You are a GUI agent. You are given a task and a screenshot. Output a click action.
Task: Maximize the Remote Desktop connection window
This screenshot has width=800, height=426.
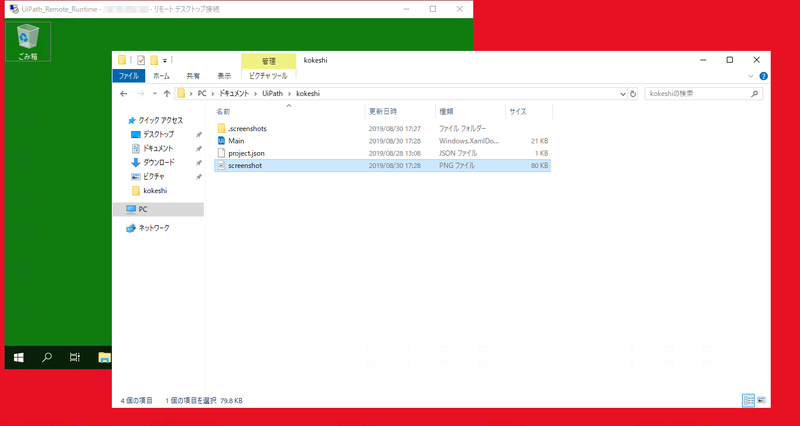433,9
